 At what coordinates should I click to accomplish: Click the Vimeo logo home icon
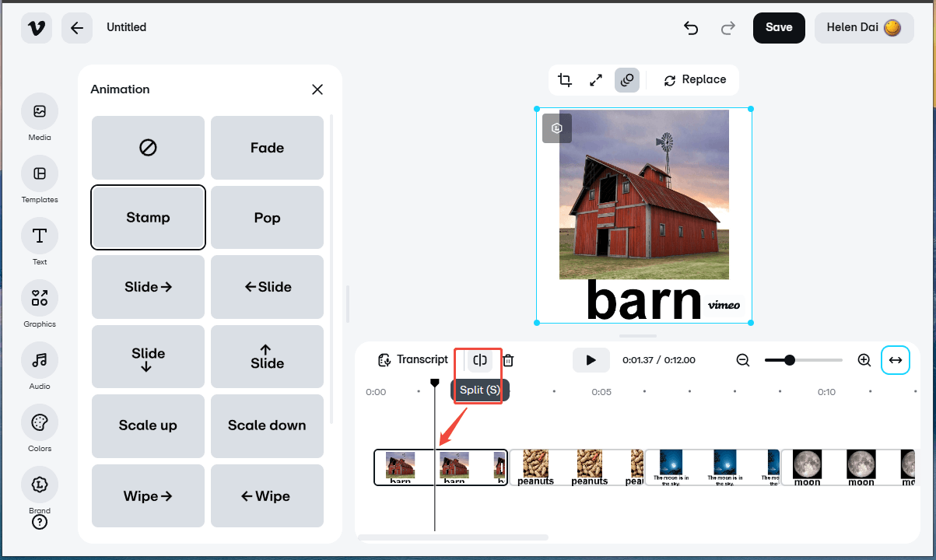coord(37,28)
